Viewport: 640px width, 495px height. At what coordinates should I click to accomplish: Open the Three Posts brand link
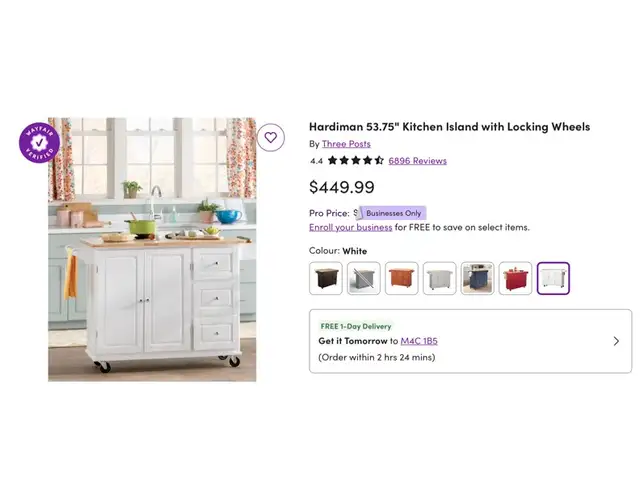click(x=346, y=144)
